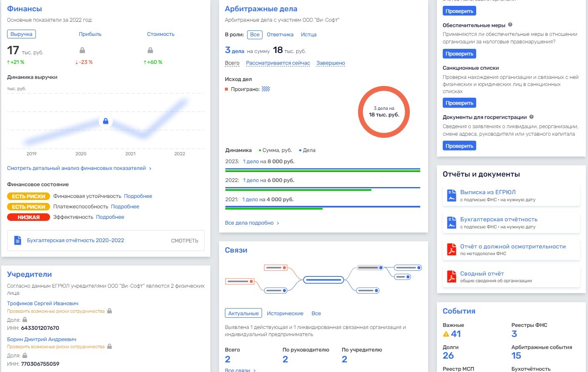Click the lock icon next to Борин risk check
Image resolution: width=588 pixels, height=372 pixels.
pos(109,347)
